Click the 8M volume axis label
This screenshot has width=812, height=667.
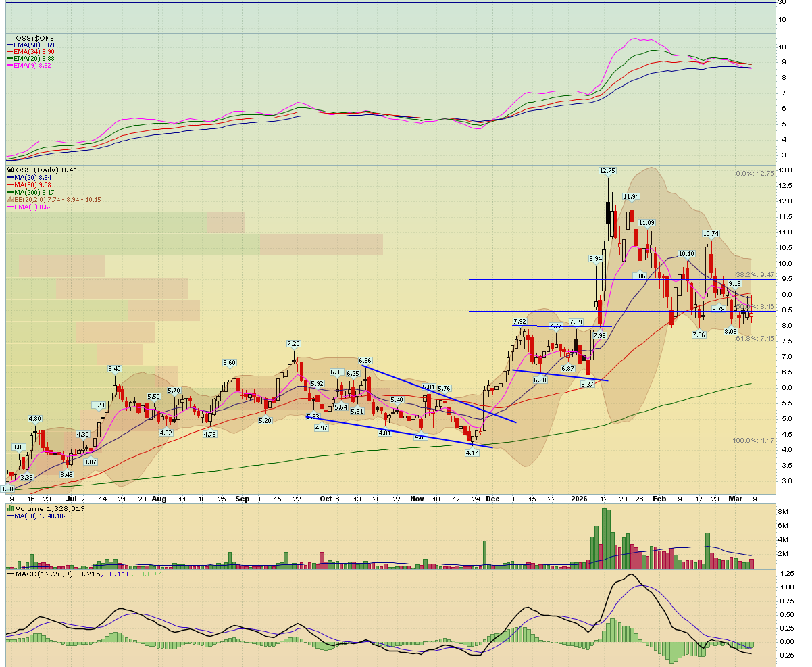(x=782, y=512)
